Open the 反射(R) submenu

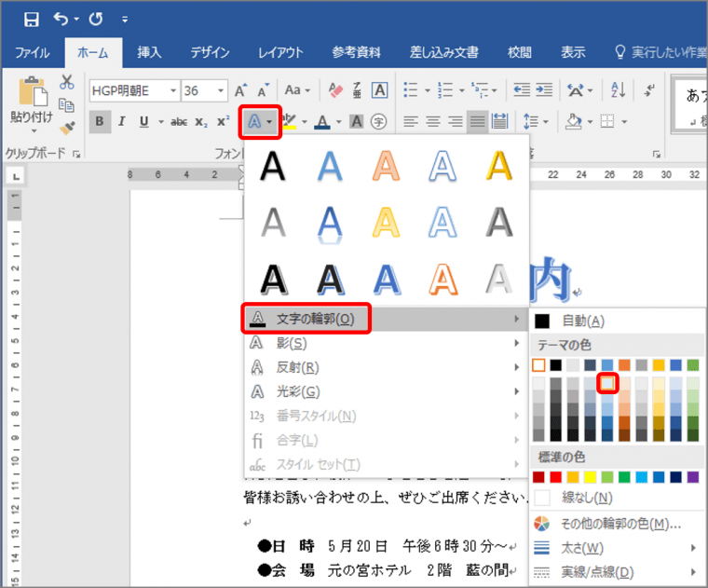[x=387, y=367]
